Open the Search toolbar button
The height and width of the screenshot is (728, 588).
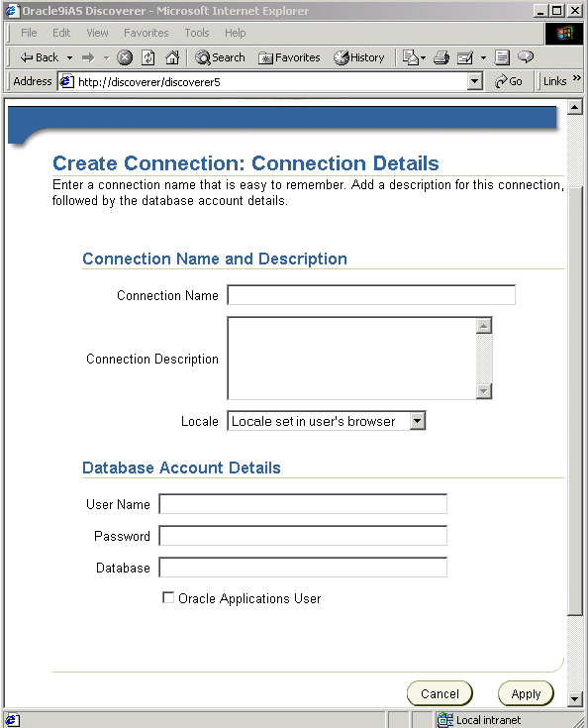click(220, 57)
